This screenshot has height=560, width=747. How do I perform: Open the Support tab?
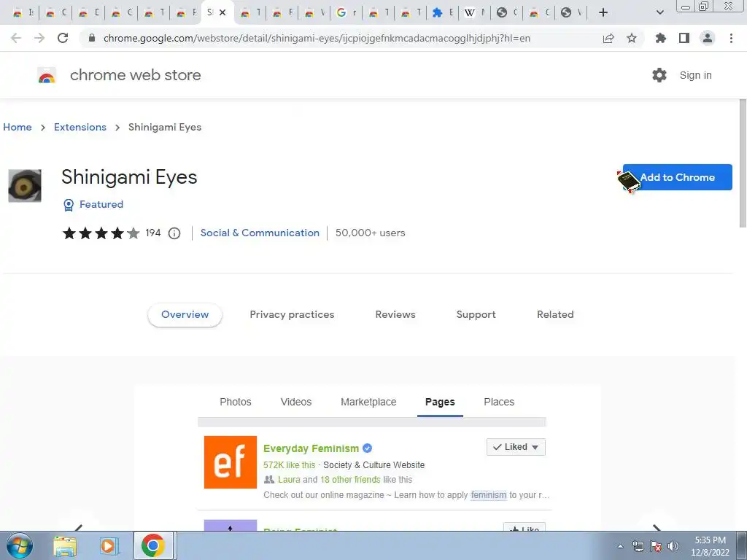point(476,315)
